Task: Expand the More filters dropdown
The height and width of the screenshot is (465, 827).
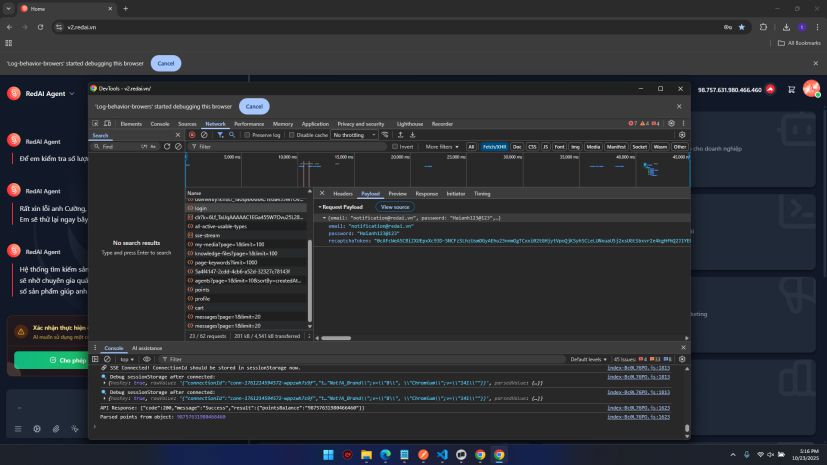Action: 441,146
